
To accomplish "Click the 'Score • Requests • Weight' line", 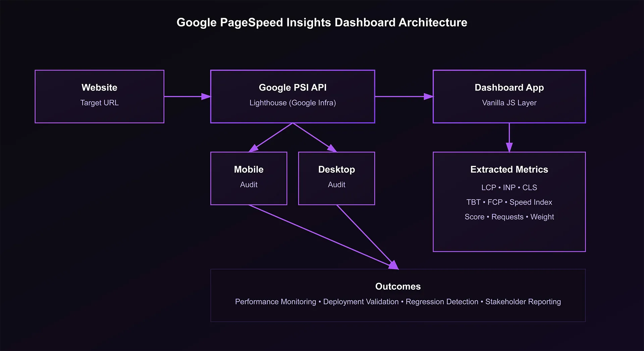I will [x=509, y=217].
